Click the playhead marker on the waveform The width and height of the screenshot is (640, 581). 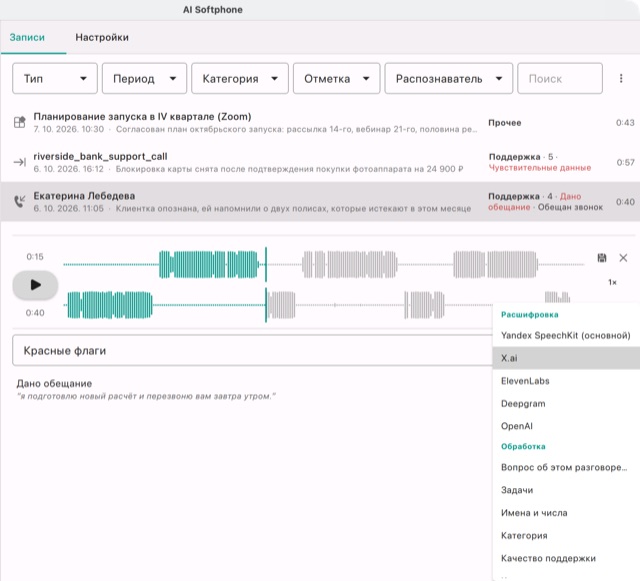(266, 285)
